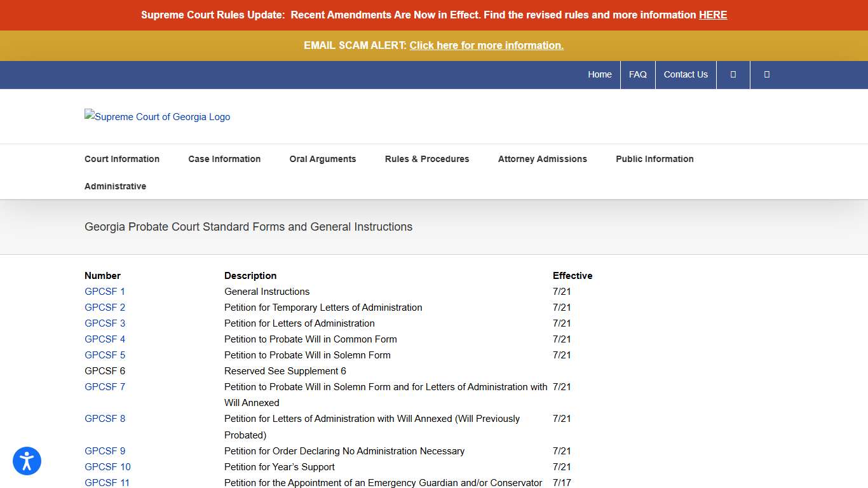Image resolution: width=868 pixels, height=488 pixels.
Task: Click the last icon in the top bar
Action: [766, 74]
